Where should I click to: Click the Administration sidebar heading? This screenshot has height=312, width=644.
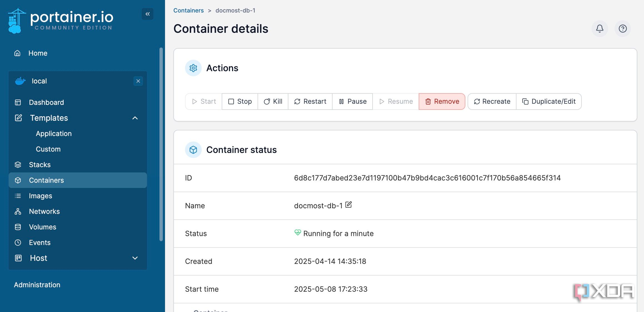pyautogui.click(x=37, y=285)
